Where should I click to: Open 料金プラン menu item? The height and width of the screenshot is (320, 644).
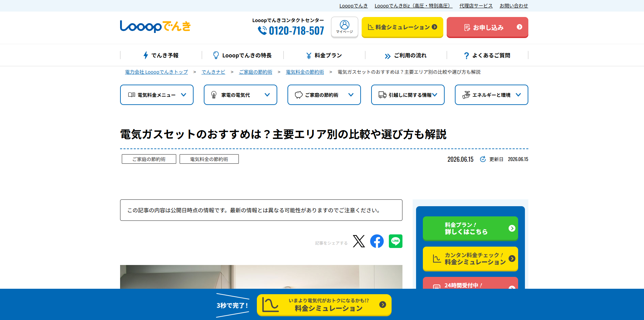click(x=324, y=55)
